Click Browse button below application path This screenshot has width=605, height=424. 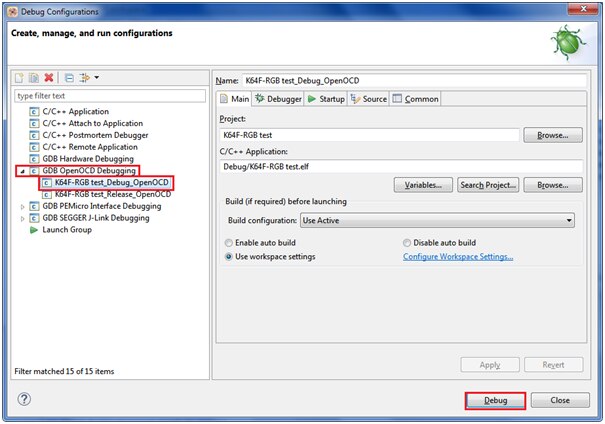pos(553,185)
